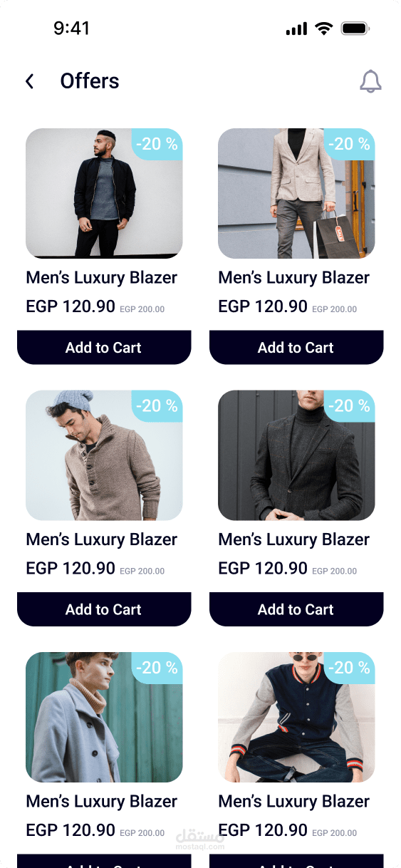This screenshot has width=401, height=868.
Task: Open the dark blazer turtleneck photo
Action: 296,455
